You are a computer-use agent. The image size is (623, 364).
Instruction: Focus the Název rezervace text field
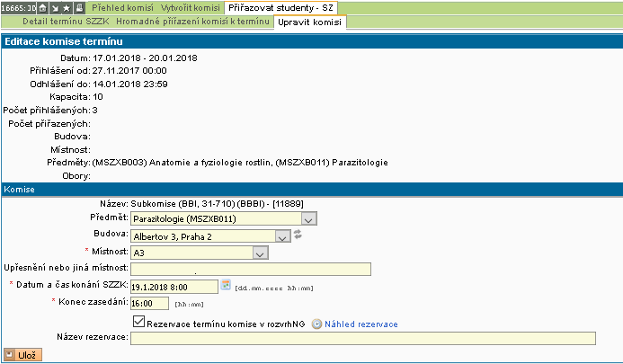click(362, 339)
